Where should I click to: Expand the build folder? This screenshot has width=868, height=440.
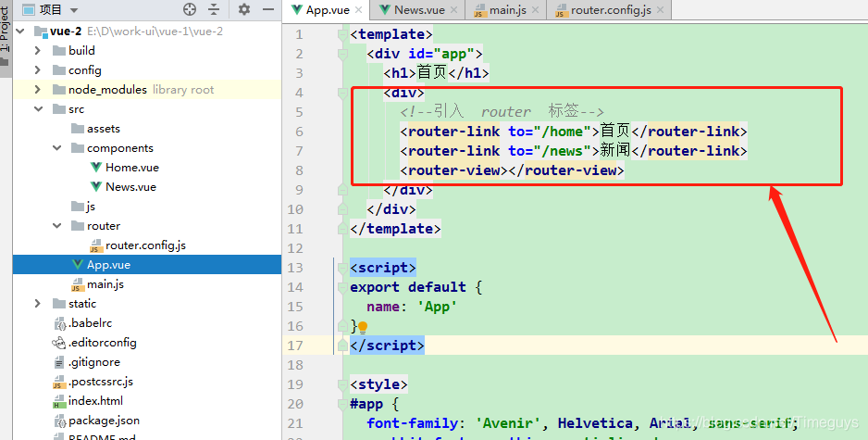tap(38, 51)
